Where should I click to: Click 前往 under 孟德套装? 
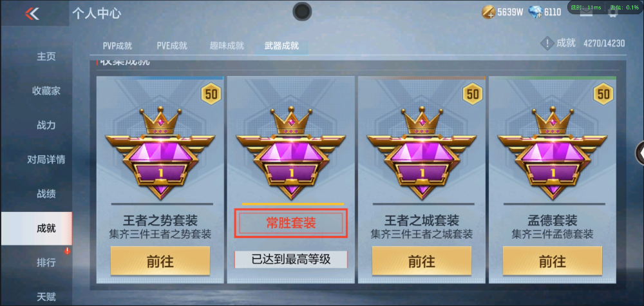[553, 261]
